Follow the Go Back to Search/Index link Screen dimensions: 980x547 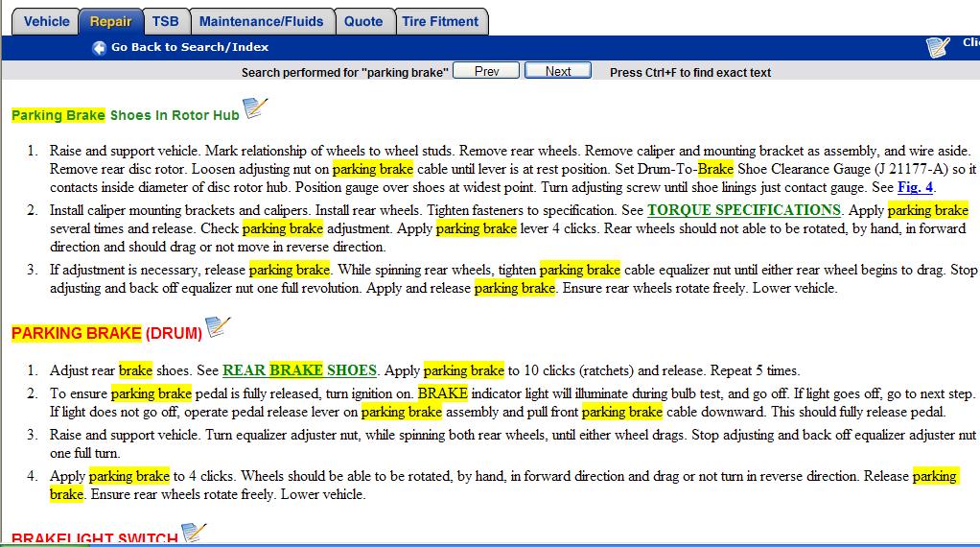(x=190, y=47)
